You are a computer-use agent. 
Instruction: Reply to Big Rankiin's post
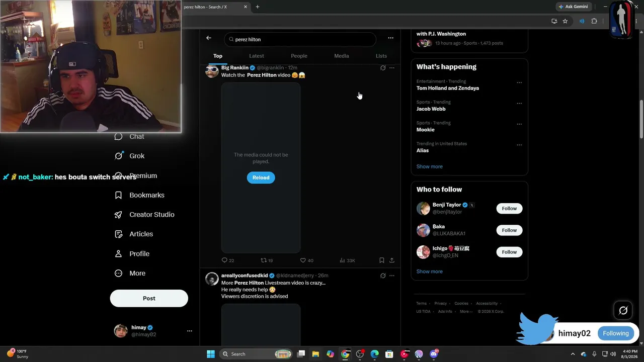coord(228,260)
